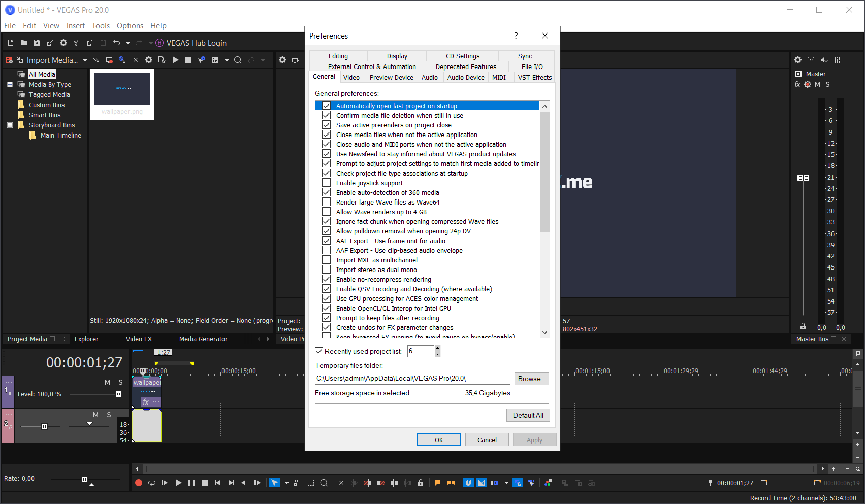Open the Tools menu
Screen dimensions: 865x504
[x=101, y=26]
